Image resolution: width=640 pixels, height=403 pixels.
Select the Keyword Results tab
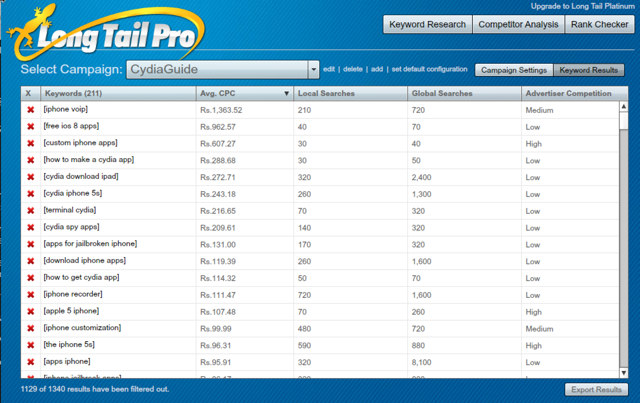(x=589, y=70)
